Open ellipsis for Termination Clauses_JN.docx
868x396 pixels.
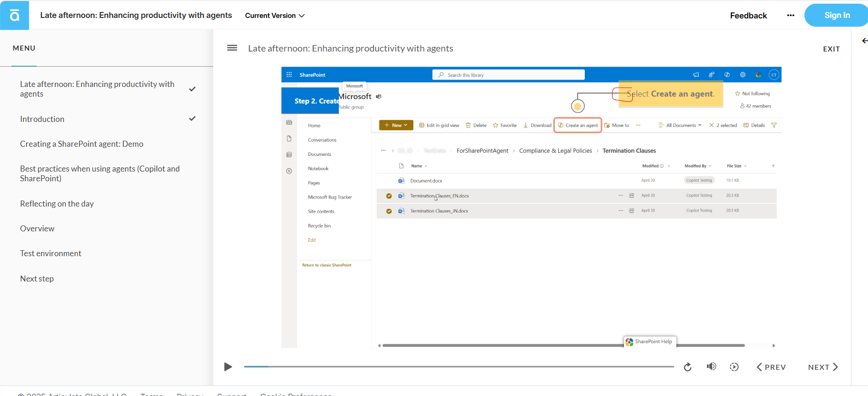pyautogui.click(x=621, y=211)
